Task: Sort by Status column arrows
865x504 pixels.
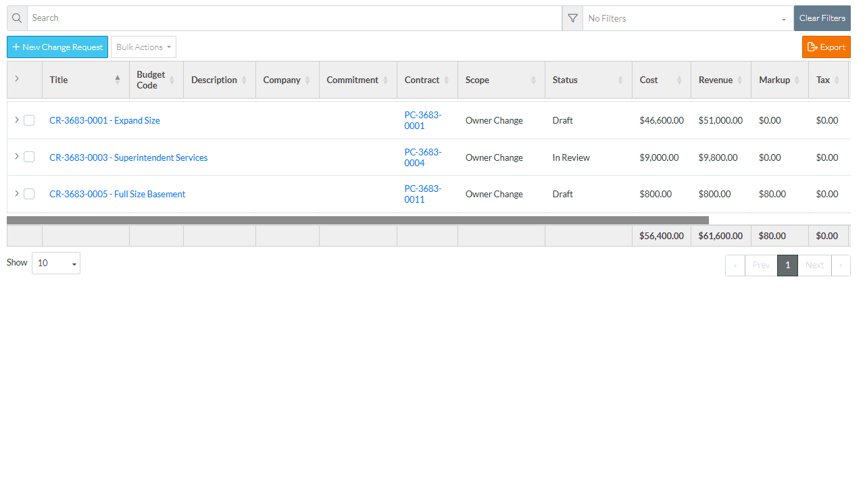Action: click(620, 80)
